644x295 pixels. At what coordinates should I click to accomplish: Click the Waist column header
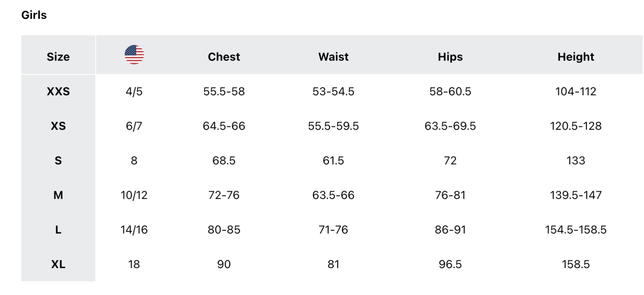333,57
